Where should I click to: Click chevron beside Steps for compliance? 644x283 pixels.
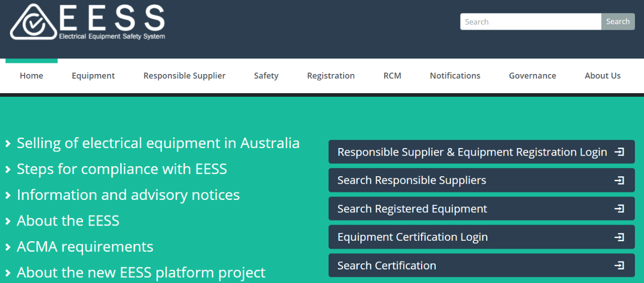[x=8, y=170]
